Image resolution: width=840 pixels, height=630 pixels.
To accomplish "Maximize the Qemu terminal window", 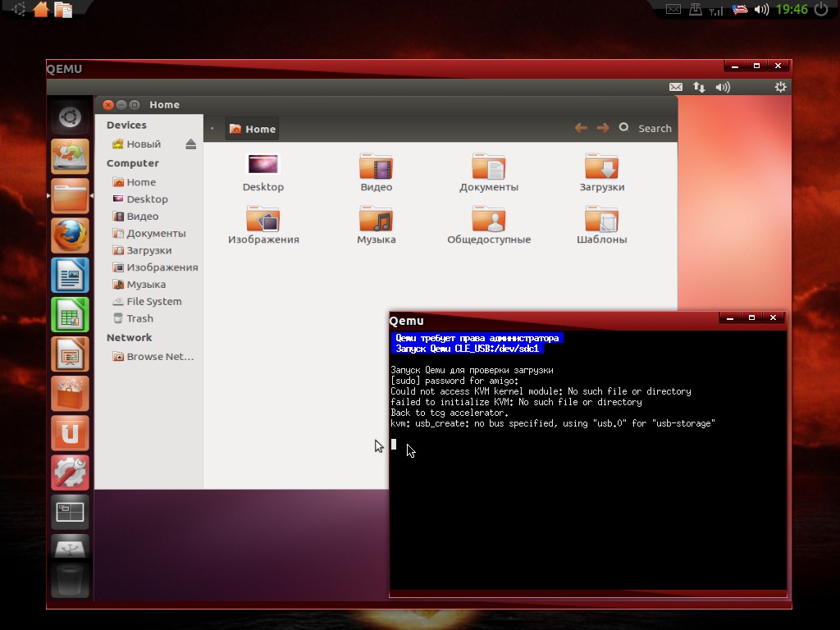I will pos(751,317).
